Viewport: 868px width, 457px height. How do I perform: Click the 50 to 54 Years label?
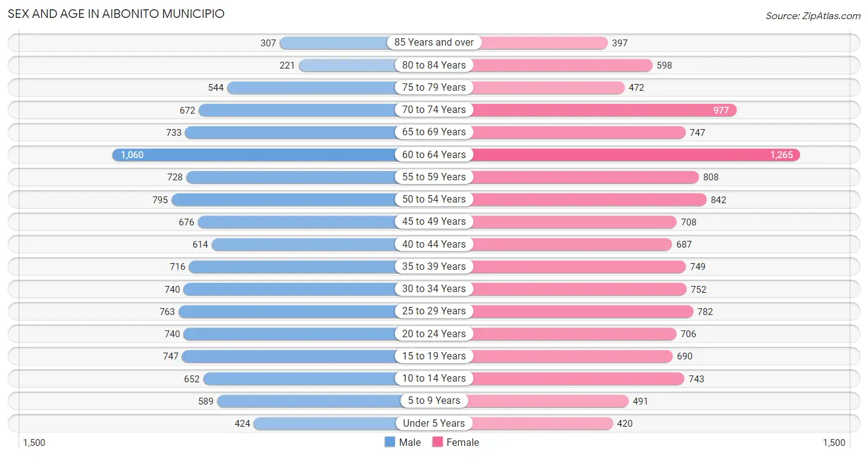pyautogui.click(x=434, y=199)
